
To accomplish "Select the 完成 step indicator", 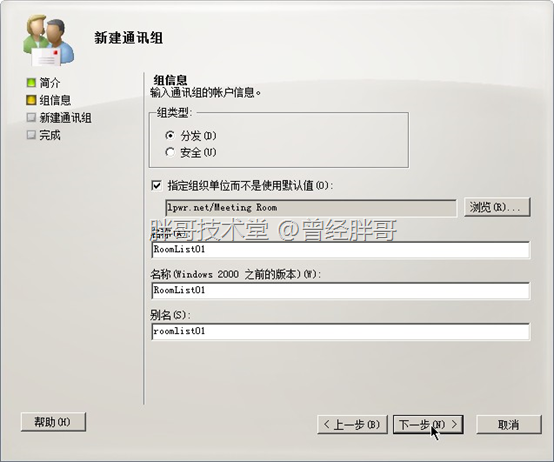I will tap(31, 135).
